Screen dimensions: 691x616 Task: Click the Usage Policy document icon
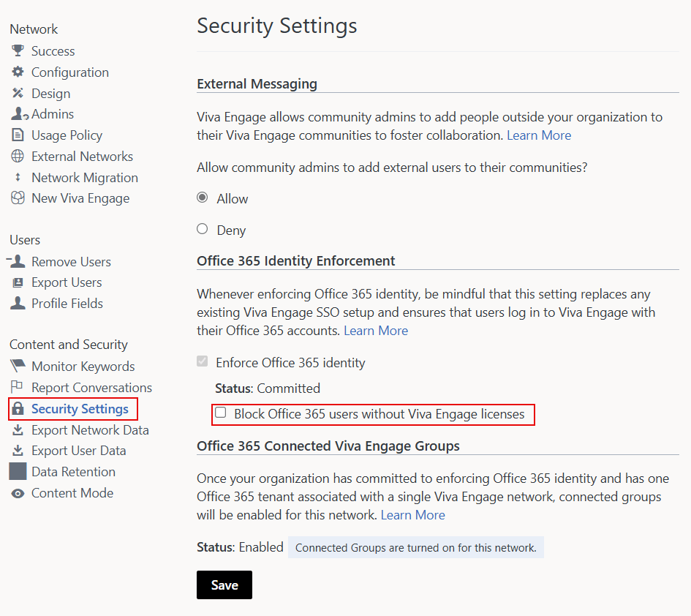[x=19, y=135]
